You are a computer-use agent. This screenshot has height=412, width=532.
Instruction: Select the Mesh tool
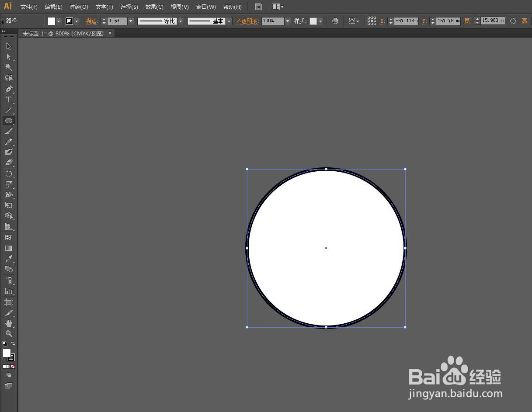(x=9, y=238)
